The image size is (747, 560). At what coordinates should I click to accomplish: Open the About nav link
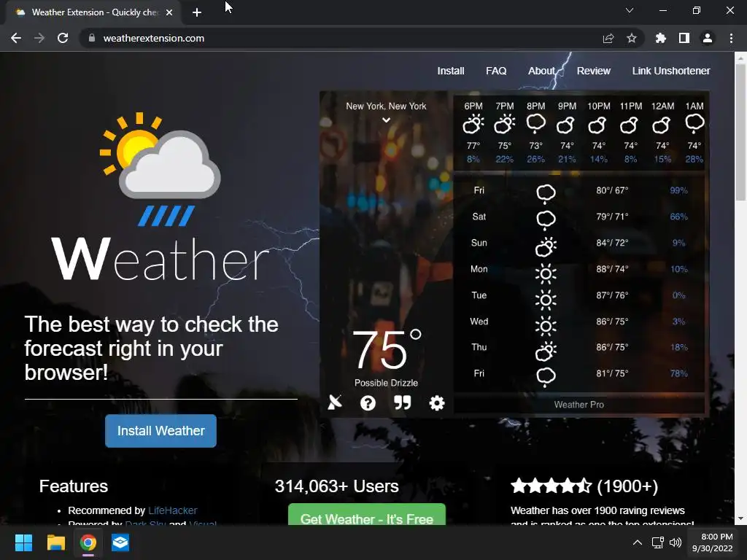tap(542, 71)
